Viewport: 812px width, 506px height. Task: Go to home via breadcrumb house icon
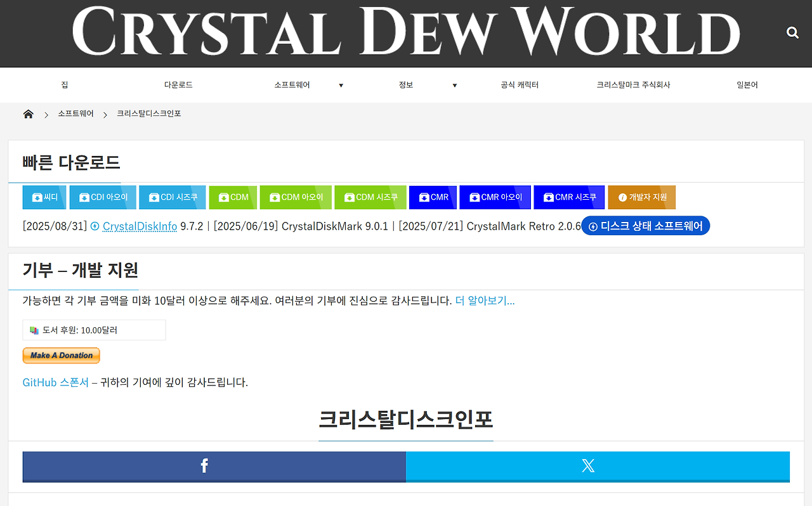pyautogui.click(x=28, y=114)
